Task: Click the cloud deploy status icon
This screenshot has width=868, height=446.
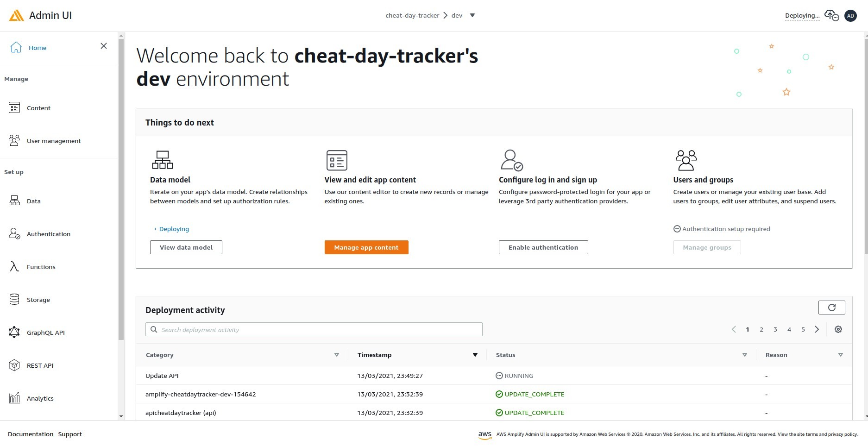Action: pos(832,16)
